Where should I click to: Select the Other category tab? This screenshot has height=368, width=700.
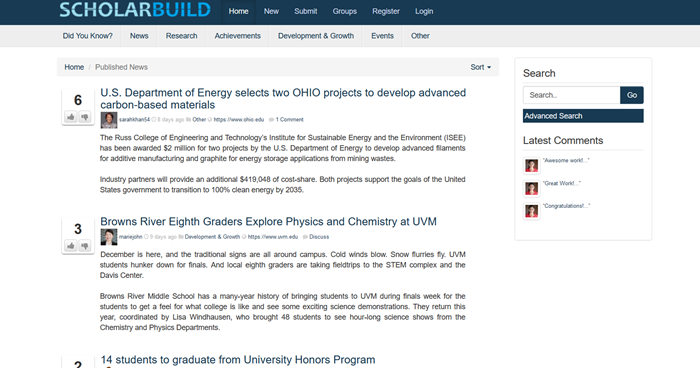tap(420, 36)
